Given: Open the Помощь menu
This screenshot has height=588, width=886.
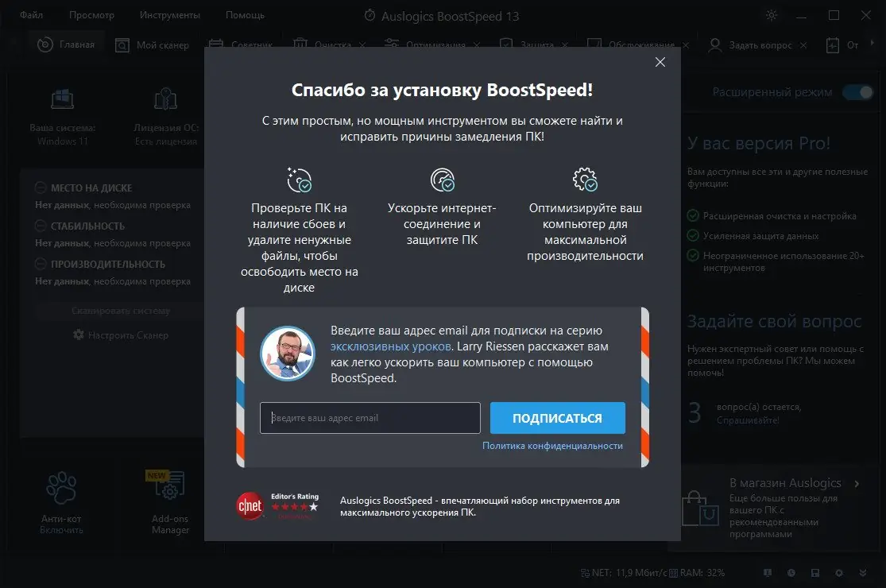Looking at the screenshot, I should (x=246, y=15).
